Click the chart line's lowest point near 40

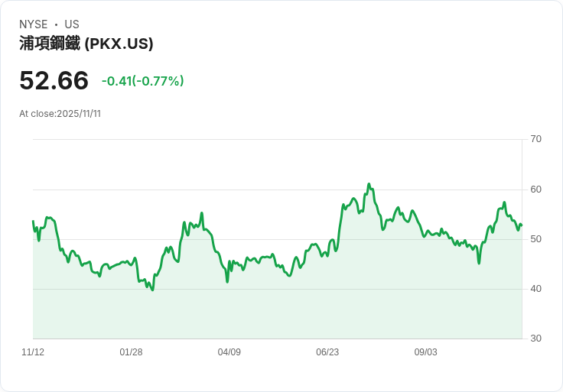point(152,290)
